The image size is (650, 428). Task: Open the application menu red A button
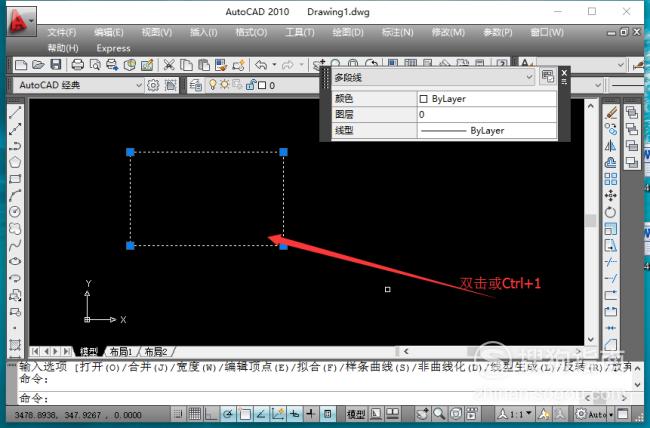21,22
